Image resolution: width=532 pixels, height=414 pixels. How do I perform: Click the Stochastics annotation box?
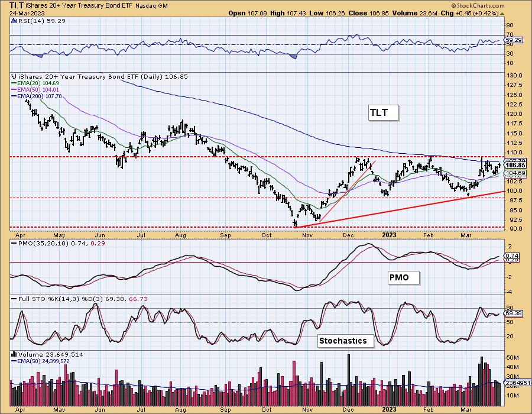click(x=346, y=341)
